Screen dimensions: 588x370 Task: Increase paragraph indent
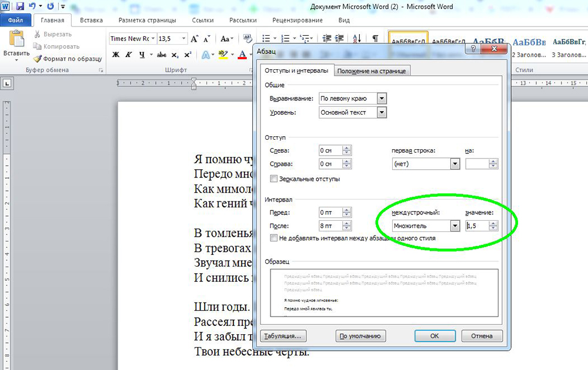click(x=339, y=38)
